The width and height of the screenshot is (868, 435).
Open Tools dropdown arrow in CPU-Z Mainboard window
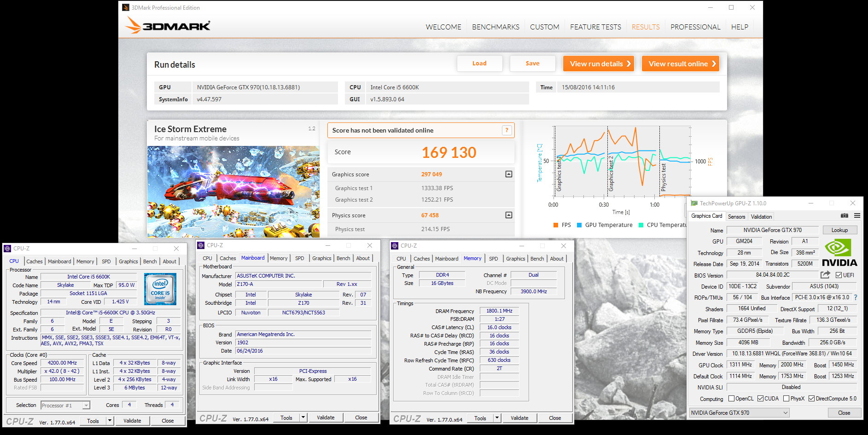[x=303, y=418]
